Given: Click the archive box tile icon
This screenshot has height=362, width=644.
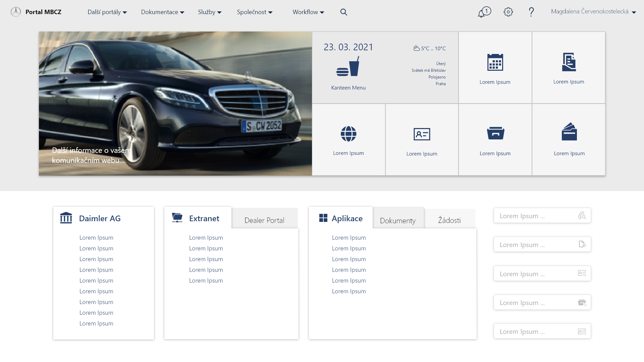Looking at the screenshot, I should pos(495,133).
